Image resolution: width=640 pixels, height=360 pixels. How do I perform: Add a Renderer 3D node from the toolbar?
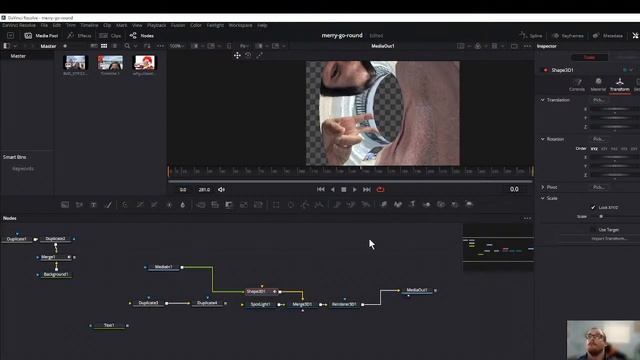469,204
